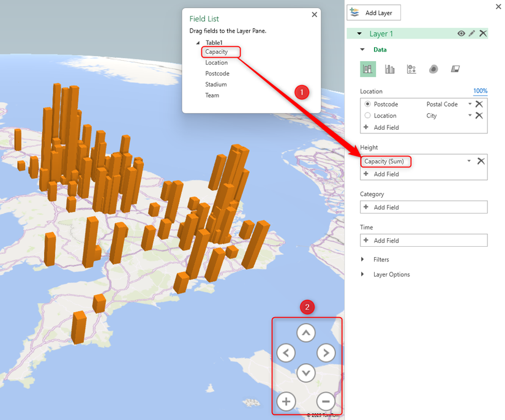
Task: Select the Location radio button
Action: coord(367,116)
